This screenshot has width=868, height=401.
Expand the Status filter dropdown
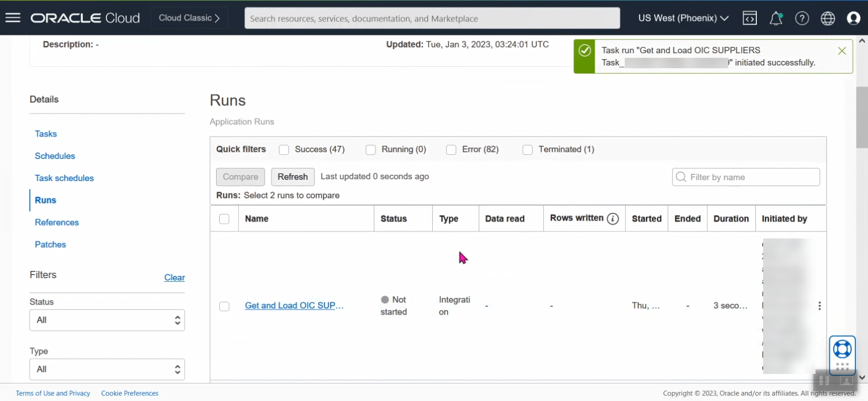(107, 320)
